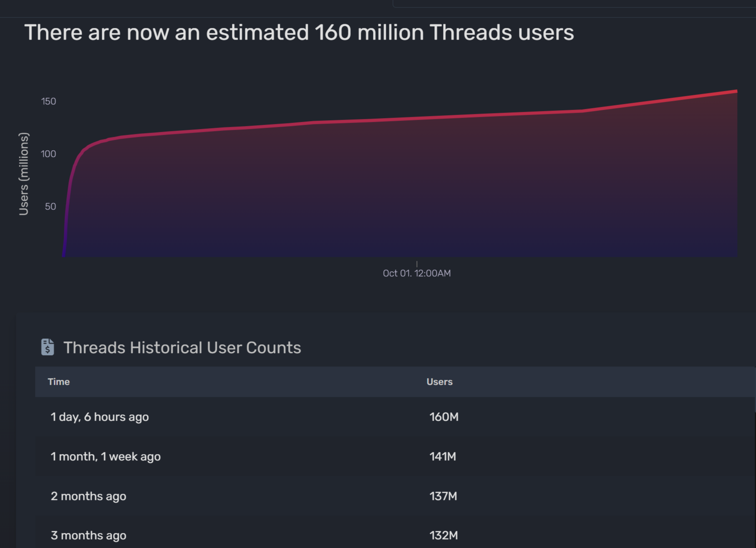The width and height of the screenshot is (756, 548).
Task: Click the 'Users (millions)' axis title
Action: (24, 174)
